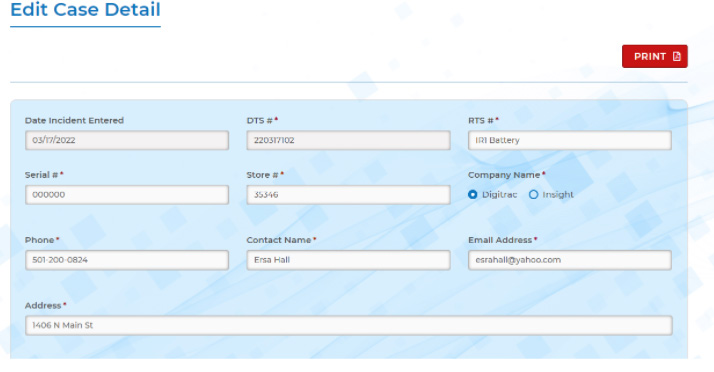This screenshot has width=714, height=372.
Task: Click the Edit Case Detail heading
Action: click(x=86, y=10)
